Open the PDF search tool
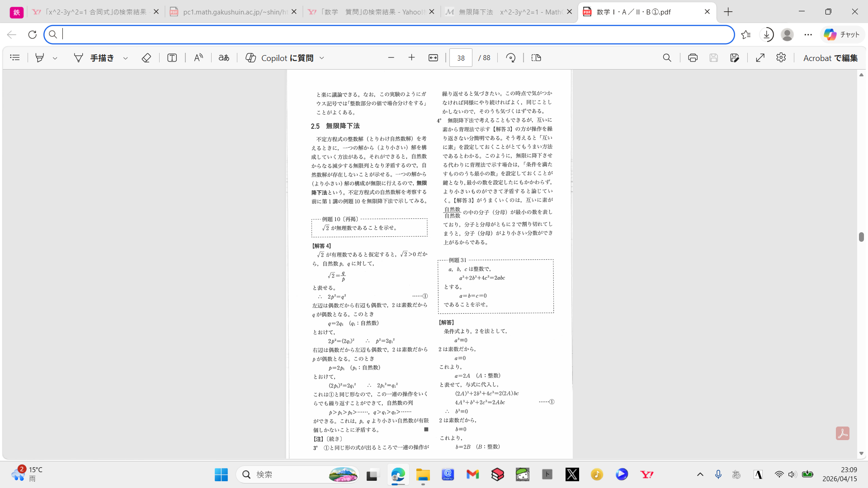The image size is (868, 488). (667, 58)
